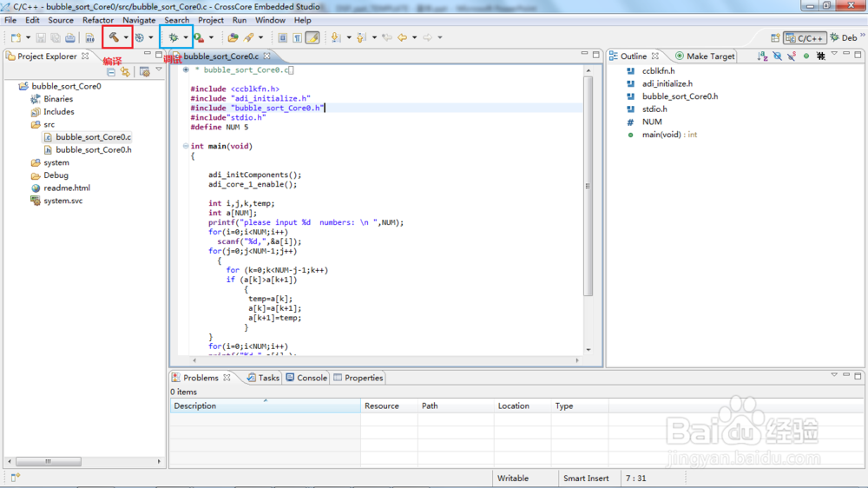Switch to the Properties tab
Screen dimensions: 868x488
pyautogui.click(x=358, y=378)
